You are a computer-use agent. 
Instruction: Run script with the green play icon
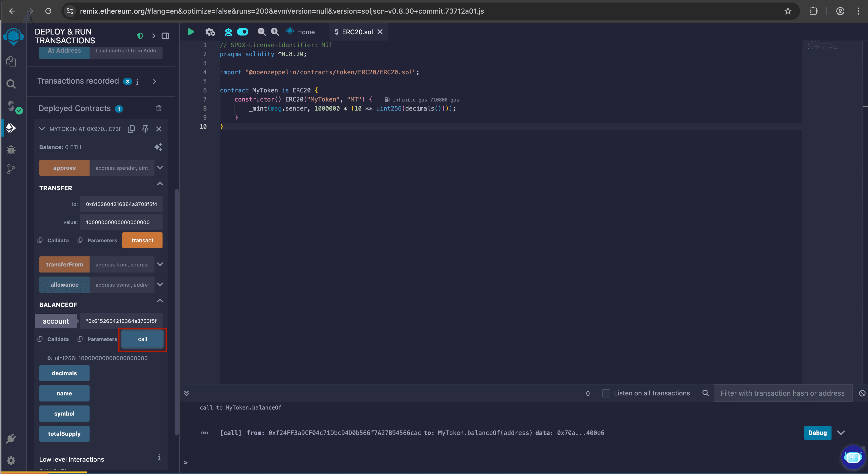point(191,32)
